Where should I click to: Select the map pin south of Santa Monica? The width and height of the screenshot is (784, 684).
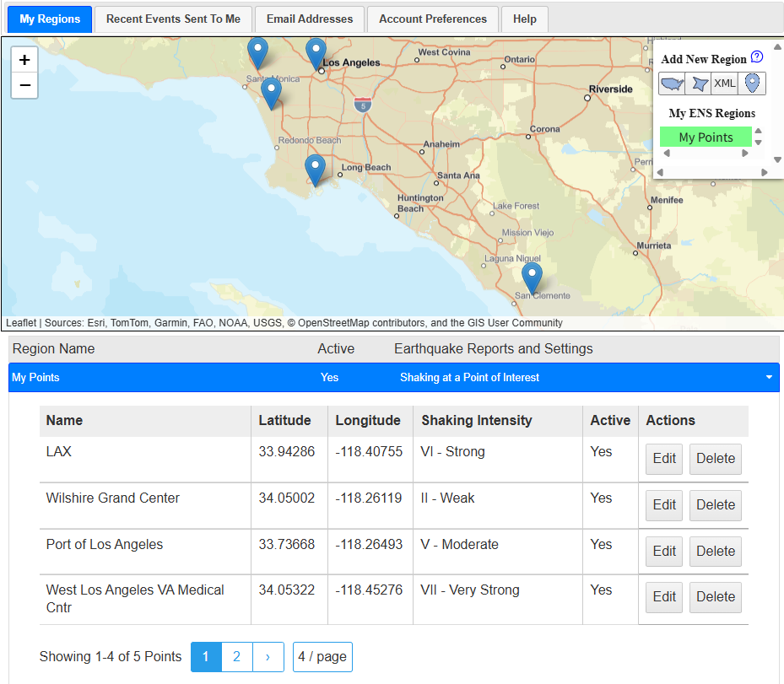coord(271,94)
